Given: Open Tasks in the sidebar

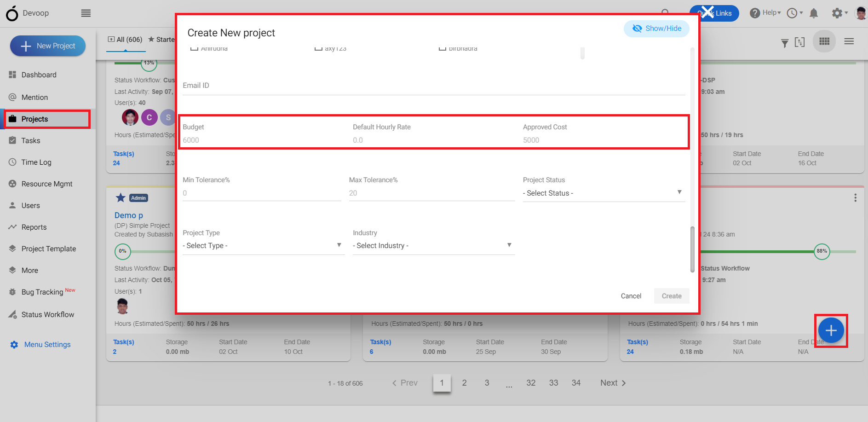Looking at the screenshot, I should click(x=30, y=140).
